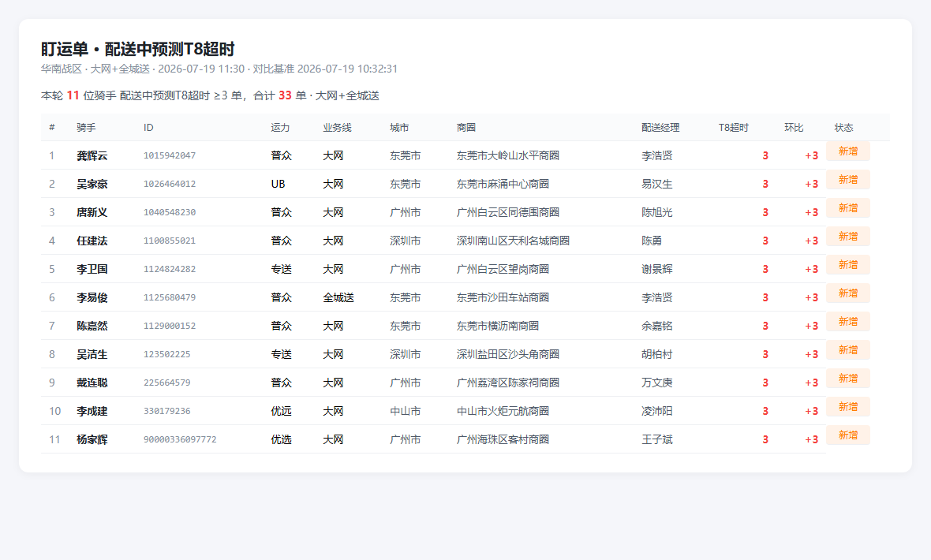The width and height of the screenshot is (931, 560).
Task: Click the 全城送 business line cell
Action: pos(338,297)
